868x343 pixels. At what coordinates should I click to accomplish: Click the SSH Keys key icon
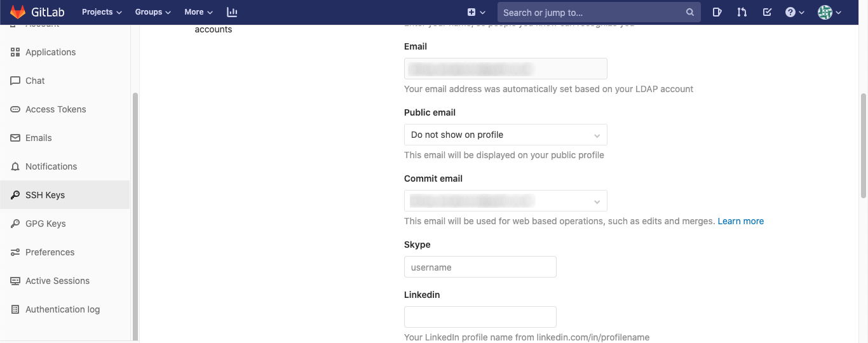click(15, 195)
